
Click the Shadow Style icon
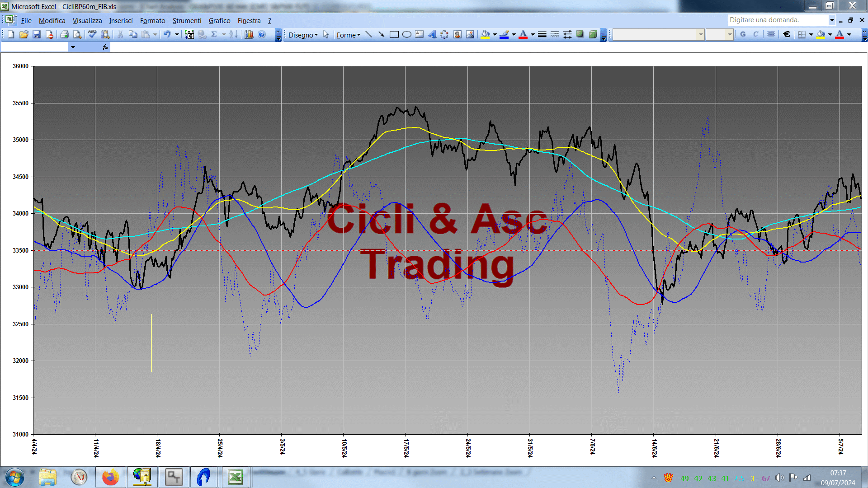click(x=580, y=34)
